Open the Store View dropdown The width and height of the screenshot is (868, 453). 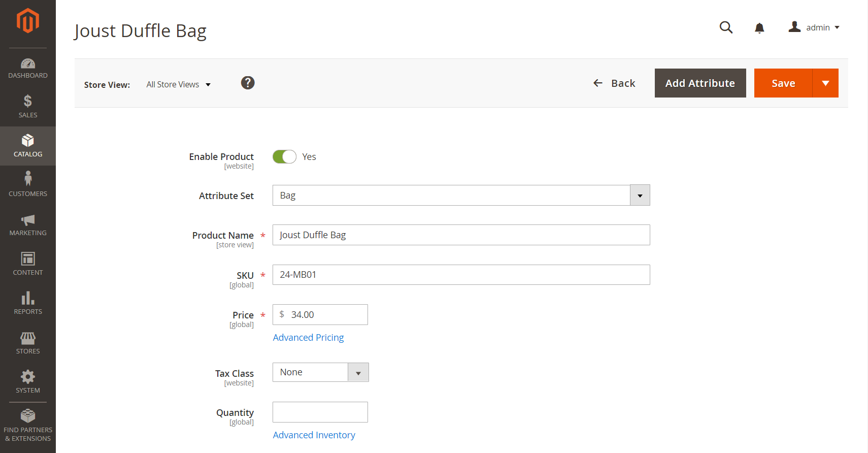179,85
